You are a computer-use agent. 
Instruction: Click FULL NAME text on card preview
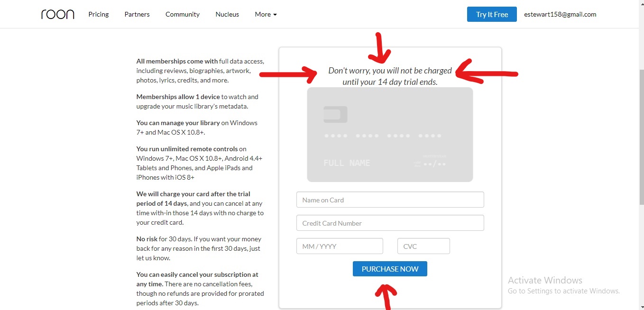[347, 163]
